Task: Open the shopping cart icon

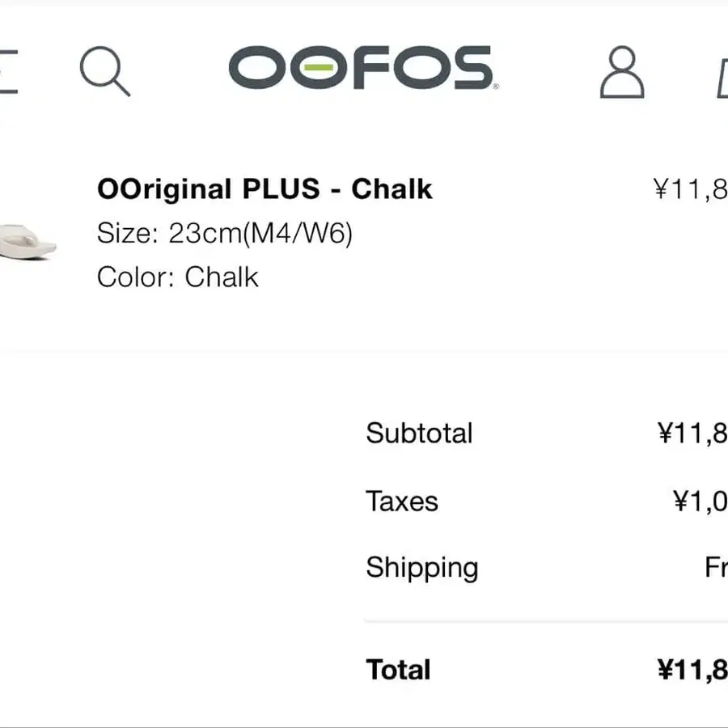Action: (x=722, y=79)
